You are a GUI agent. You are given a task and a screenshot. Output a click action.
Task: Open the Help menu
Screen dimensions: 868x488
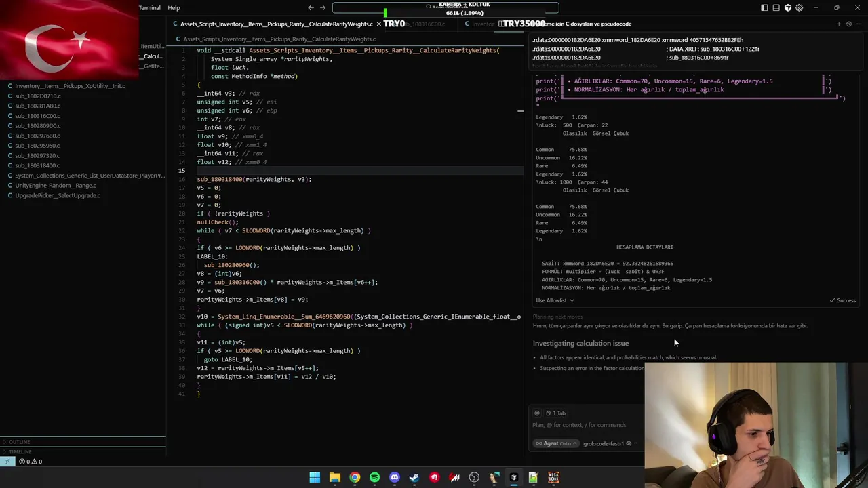(174, 8)
